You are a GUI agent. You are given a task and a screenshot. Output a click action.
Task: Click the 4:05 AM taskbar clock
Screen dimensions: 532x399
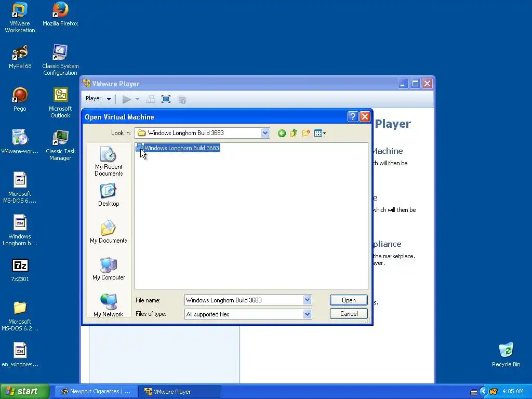click(x=513, y=392)
